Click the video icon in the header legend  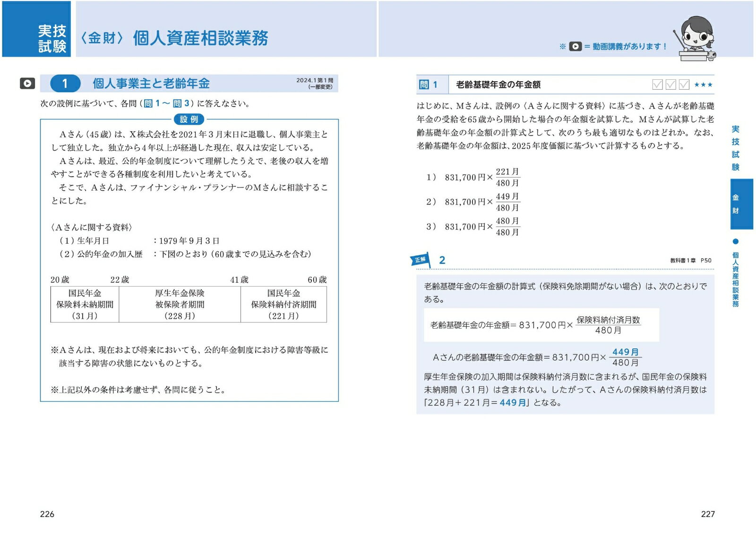[x=575, y=46]
